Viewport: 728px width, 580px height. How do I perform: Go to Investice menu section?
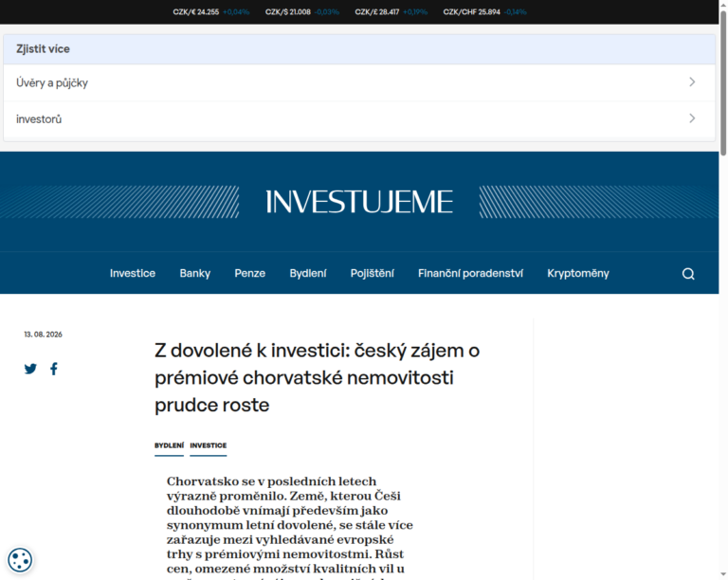133,273
